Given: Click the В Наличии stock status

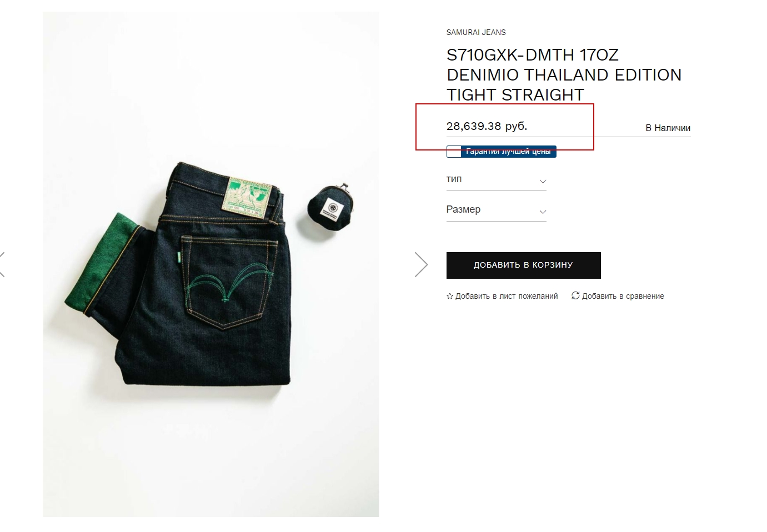Looking at the screenshot, I should click(x=668, y=128).
